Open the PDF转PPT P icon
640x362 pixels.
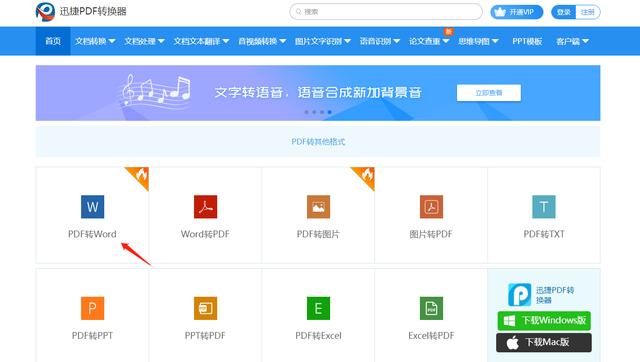pyautogui.click(x=93, y=308)
